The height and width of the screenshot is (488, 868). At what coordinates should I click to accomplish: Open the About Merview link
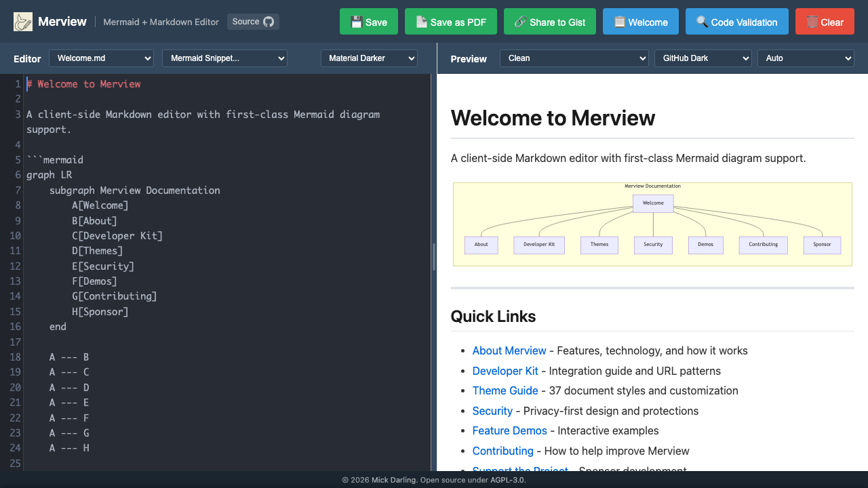pyautogui.click(x=509, y=350)
